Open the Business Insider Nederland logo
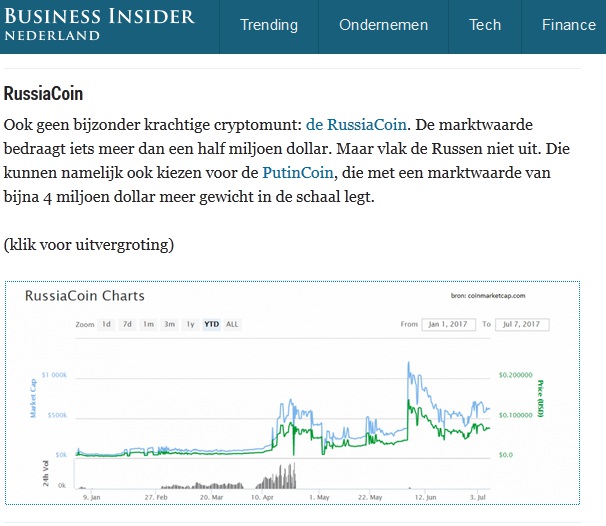Screen dimensions: 606x526 coord(99,24)
